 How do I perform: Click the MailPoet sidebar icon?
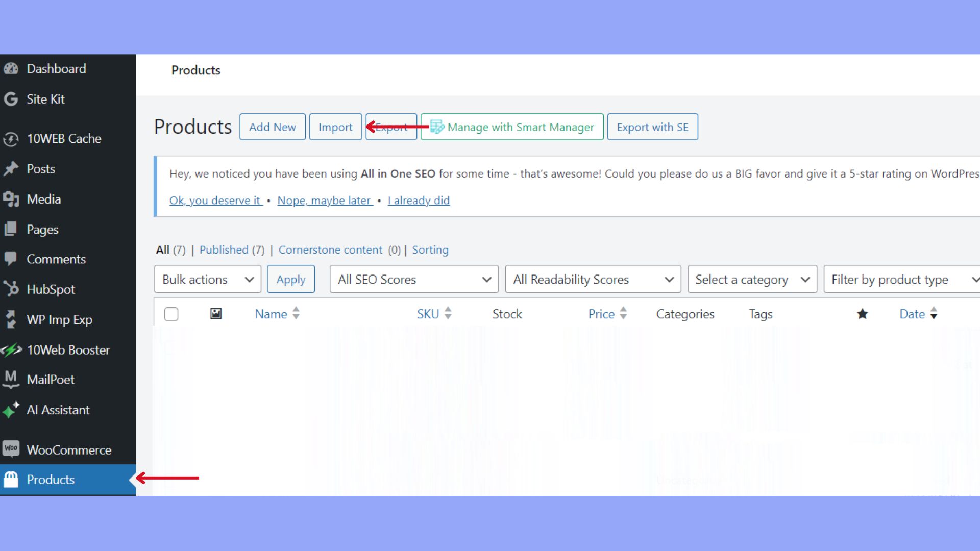click(x=11, y=379)
